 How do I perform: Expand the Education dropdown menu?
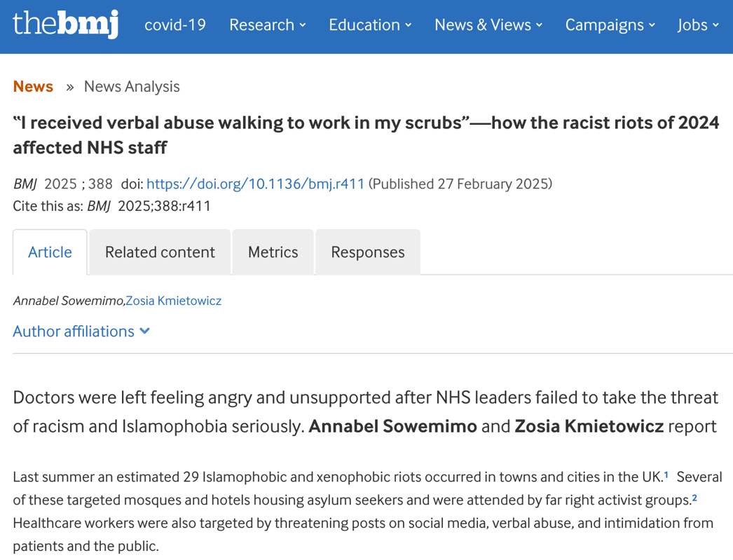point(370,25)
